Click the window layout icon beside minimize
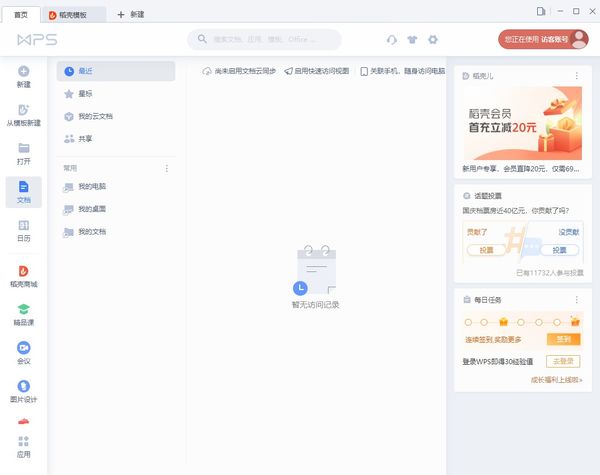 [x=541, y=11]
